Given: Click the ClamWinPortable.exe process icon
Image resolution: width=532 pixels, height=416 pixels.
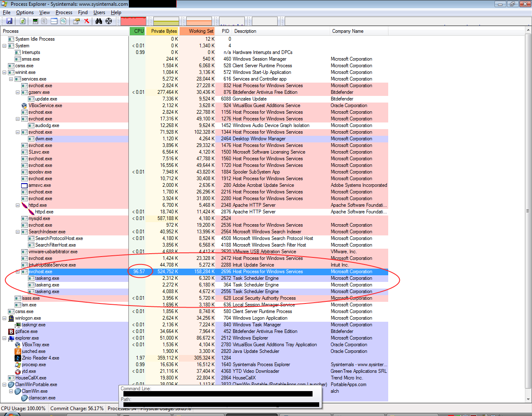Looking at the screenshot, I should [x=11, y=384].
